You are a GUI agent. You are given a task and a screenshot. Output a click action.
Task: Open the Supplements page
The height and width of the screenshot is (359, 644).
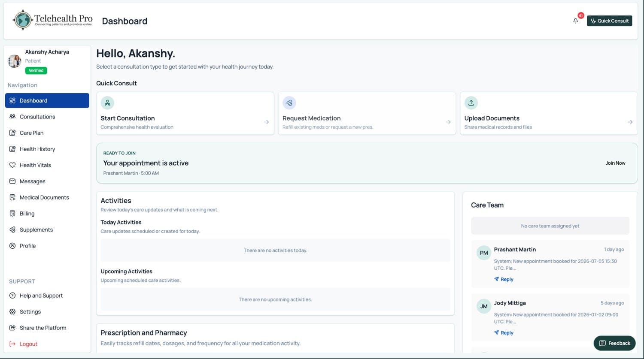pyautogui.click(x=47, y=230)
